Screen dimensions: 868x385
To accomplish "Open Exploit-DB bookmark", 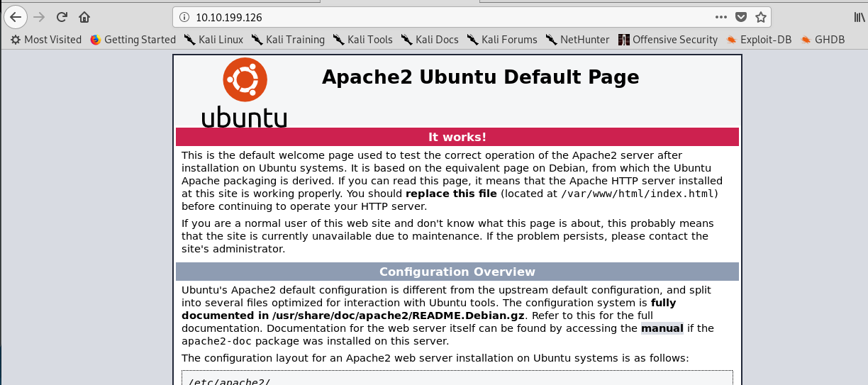I will pyautogui.click(x=759, y=40).
